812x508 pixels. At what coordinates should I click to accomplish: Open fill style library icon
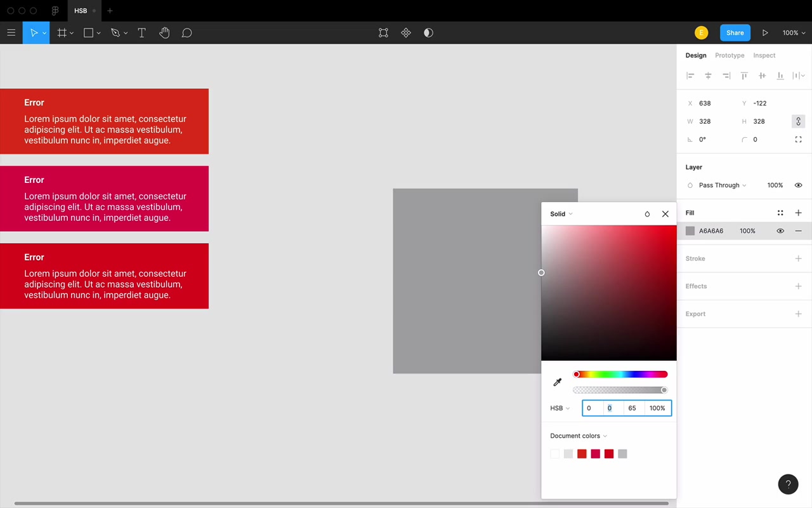pos(780,213)
